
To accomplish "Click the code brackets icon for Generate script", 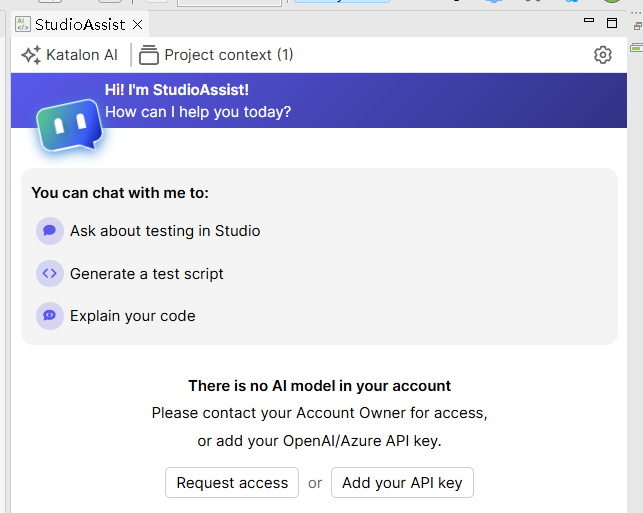I will (x=49, y=273).
